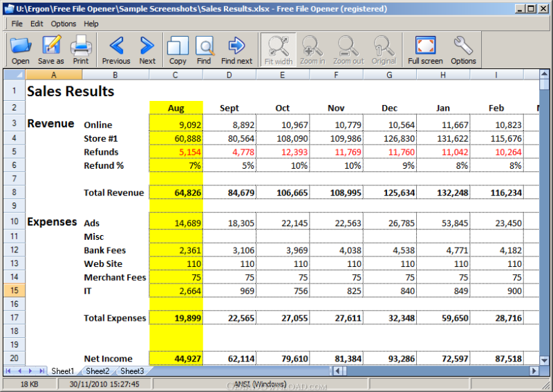Click the Save as toolbar icon
Screen dimensions: 553x392
point(51,50)
